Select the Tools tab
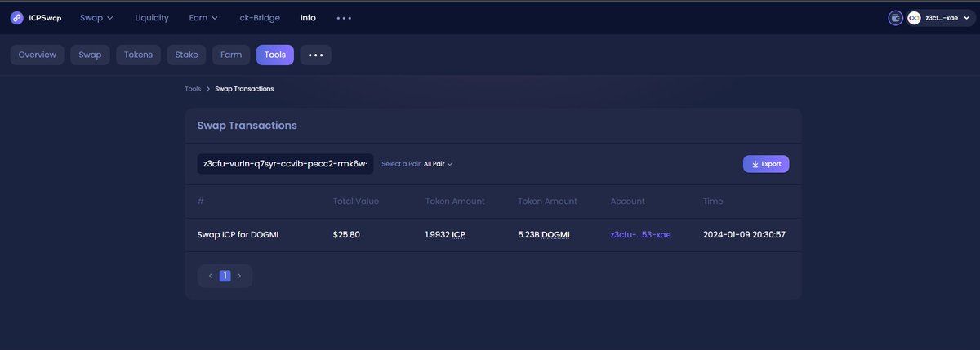The width and height of the screenshot is (980, 350). click(x=275, y=55)
